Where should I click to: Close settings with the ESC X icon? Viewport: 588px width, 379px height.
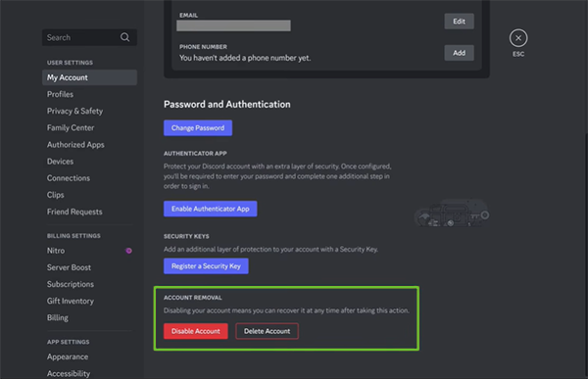coord(518,38)
